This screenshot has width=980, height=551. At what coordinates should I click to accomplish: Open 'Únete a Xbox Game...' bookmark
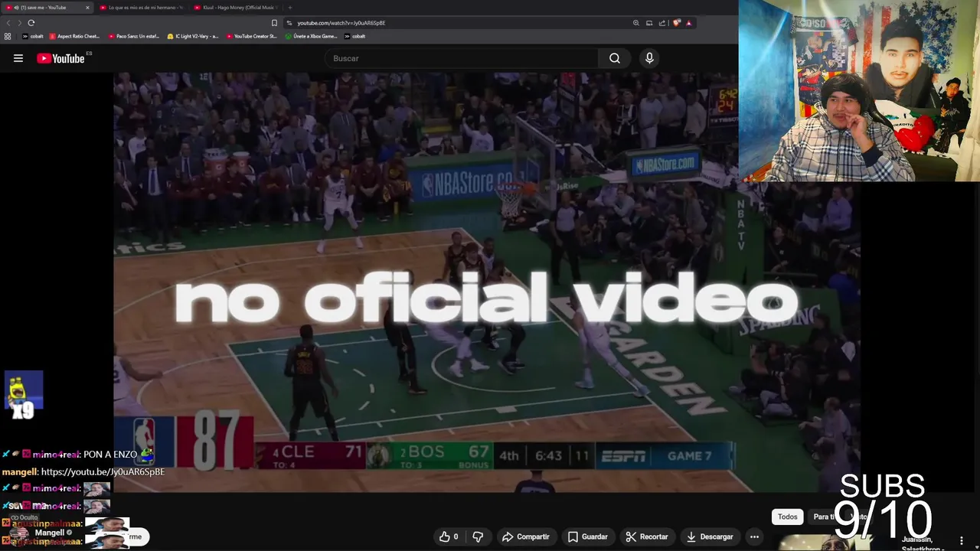[310, 36]
